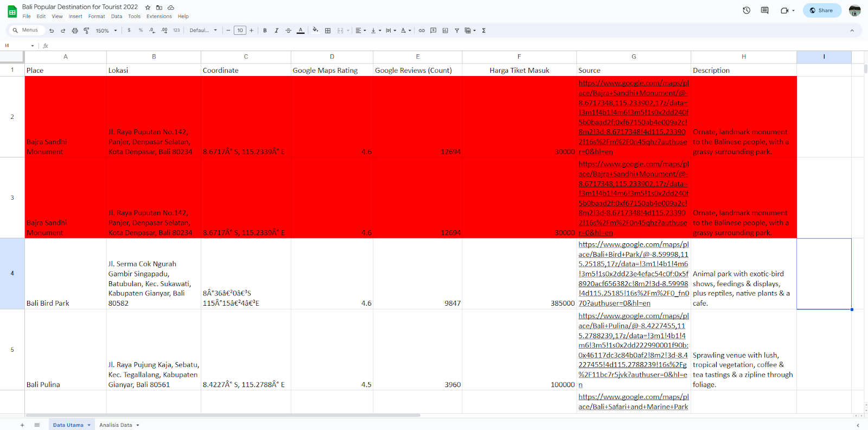Open the borders tool
Screen dimensions: 868x430
328,30
